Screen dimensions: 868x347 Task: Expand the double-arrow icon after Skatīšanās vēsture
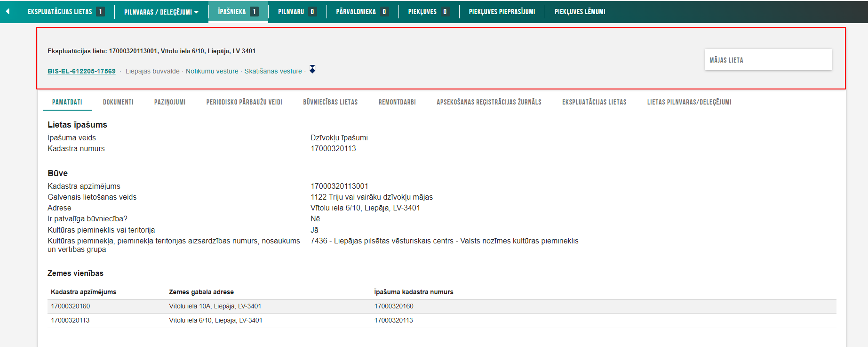click(x=312, y=70)
